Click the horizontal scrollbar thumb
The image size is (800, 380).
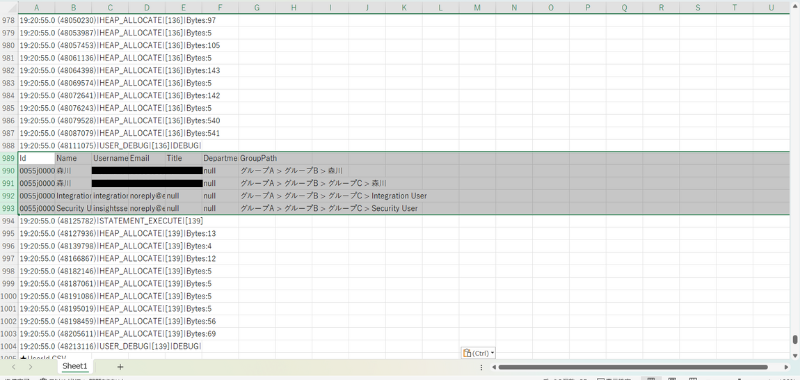point(633,367)
